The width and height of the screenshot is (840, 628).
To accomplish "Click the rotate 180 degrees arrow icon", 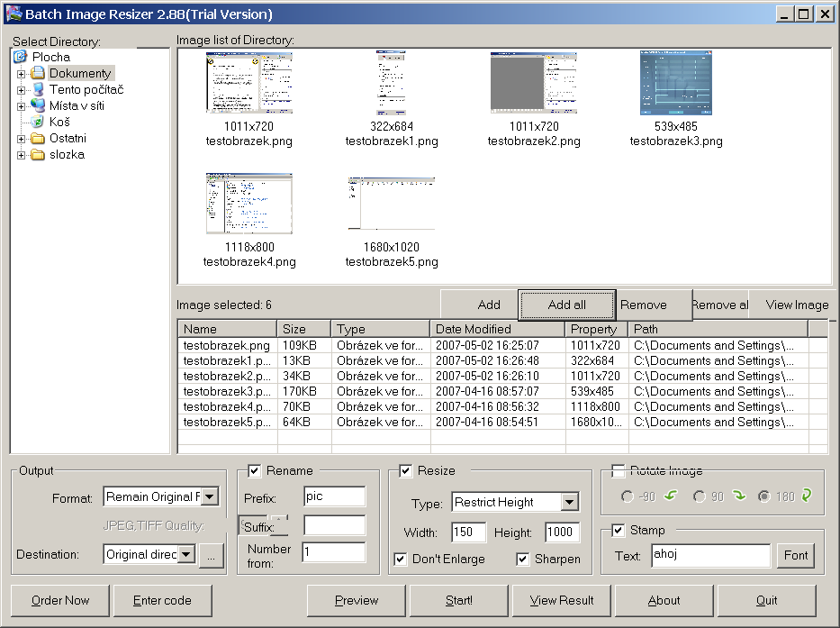I will coord(806,496).
